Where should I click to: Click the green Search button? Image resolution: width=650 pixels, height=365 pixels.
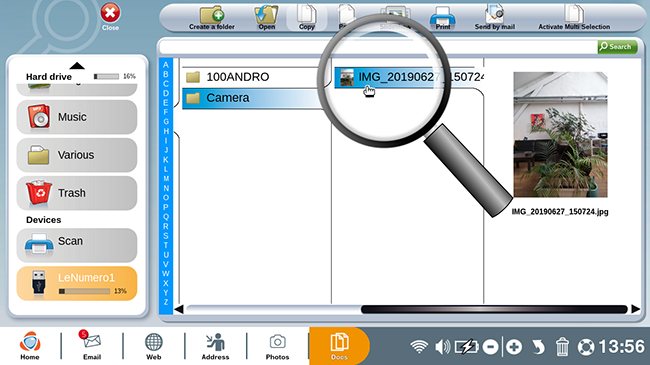(617, 46)
